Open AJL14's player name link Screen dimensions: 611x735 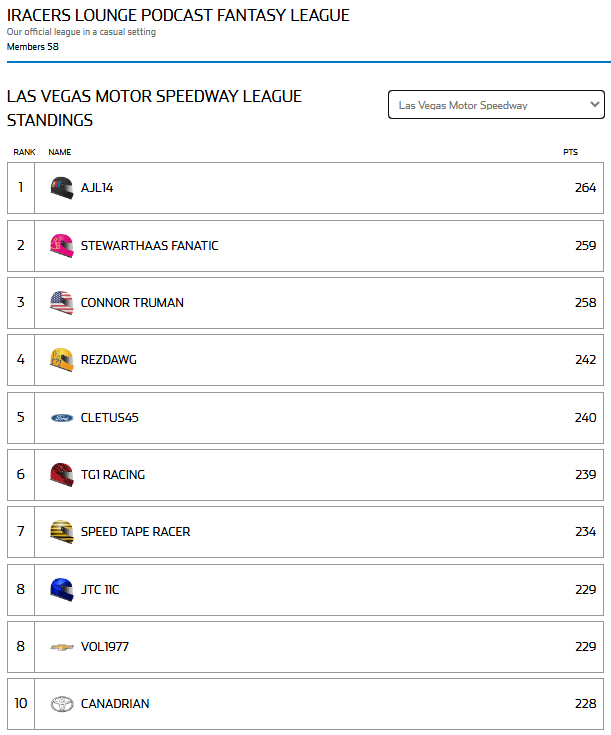click(97, 188)
